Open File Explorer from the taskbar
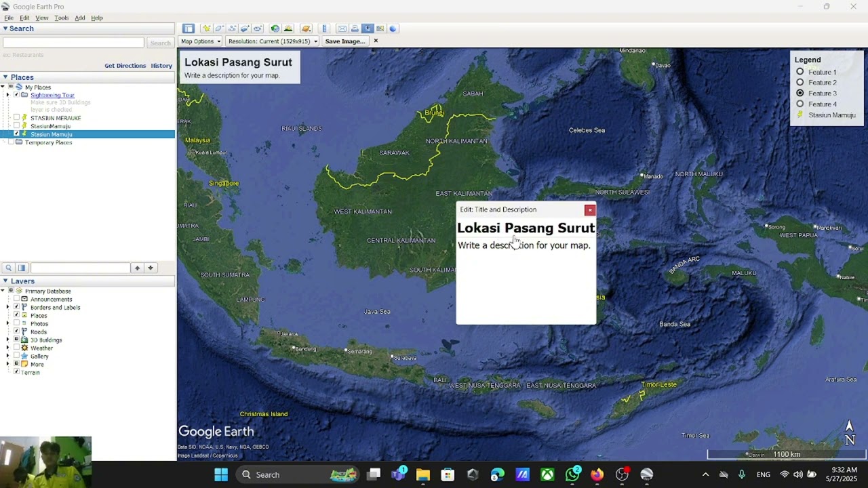The image size is (868, 488). 423,474
